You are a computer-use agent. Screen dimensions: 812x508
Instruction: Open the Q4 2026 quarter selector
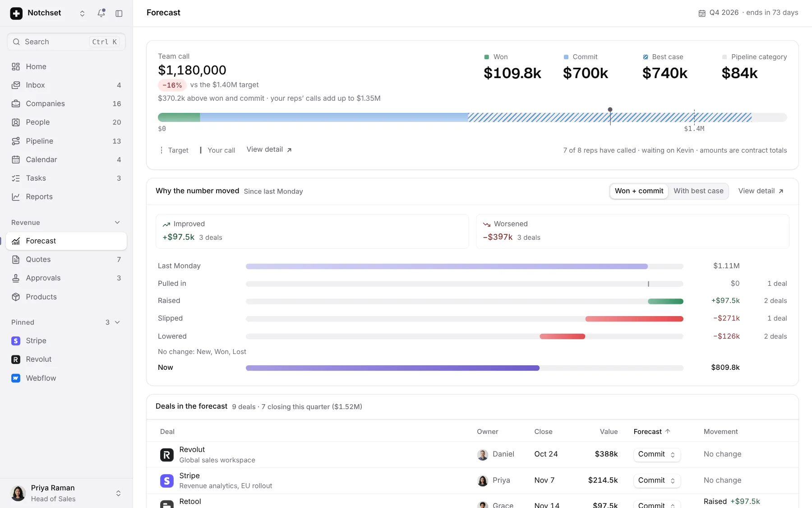tap(748, 13)
